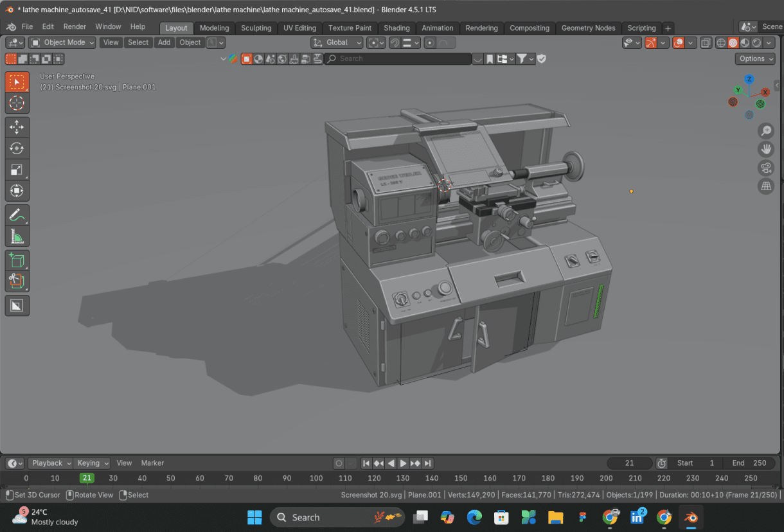784x532 pixels.
Task: Open the snapping options dropdown
Action: [x=411, y=43]
